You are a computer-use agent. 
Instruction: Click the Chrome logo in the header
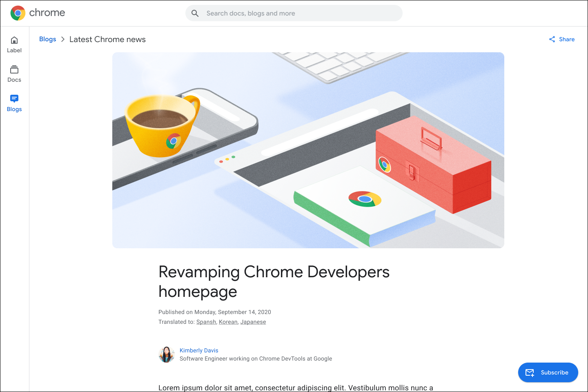coord(17,13)
